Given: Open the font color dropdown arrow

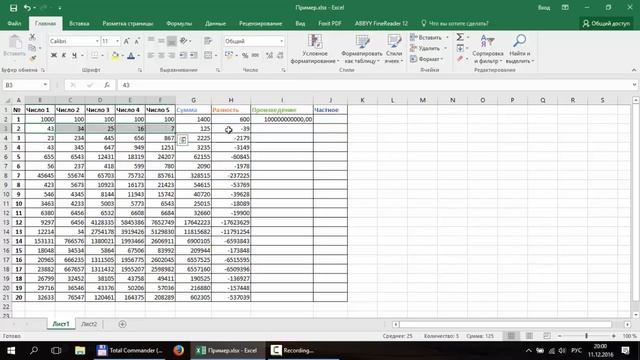Looking at the screenshot, I should pos(139,56).
